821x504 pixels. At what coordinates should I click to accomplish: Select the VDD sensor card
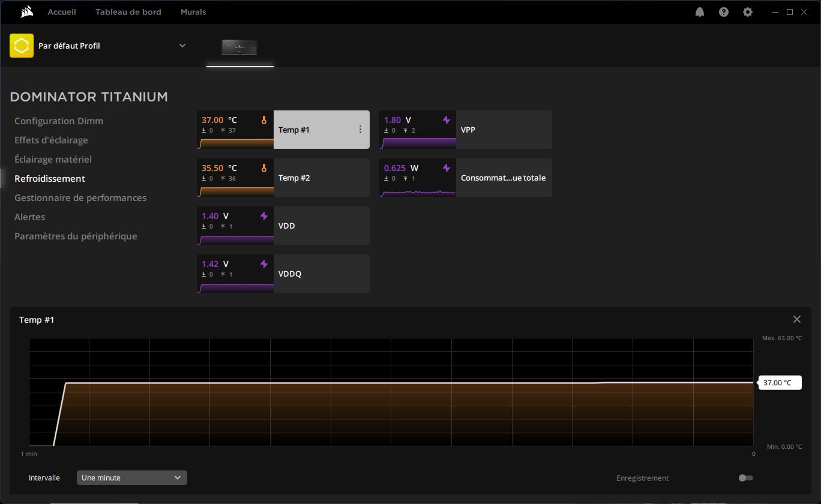(283, 226)
